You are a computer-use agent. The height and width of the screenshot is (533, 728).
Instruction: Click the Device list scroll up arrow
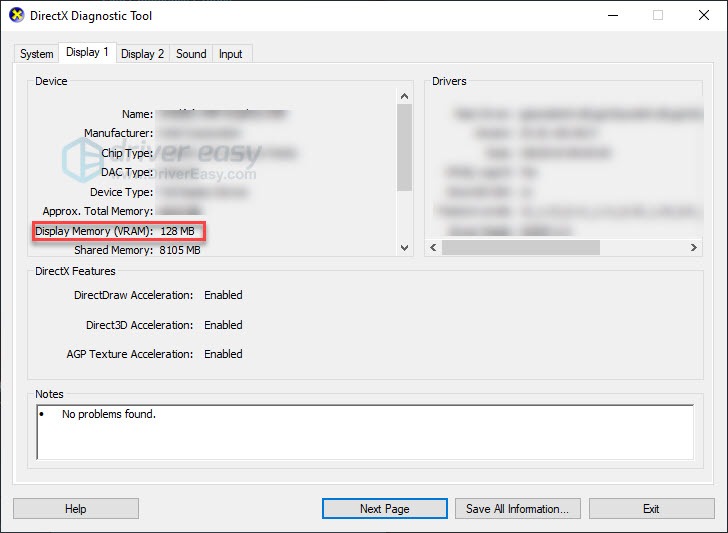[405, 98]
